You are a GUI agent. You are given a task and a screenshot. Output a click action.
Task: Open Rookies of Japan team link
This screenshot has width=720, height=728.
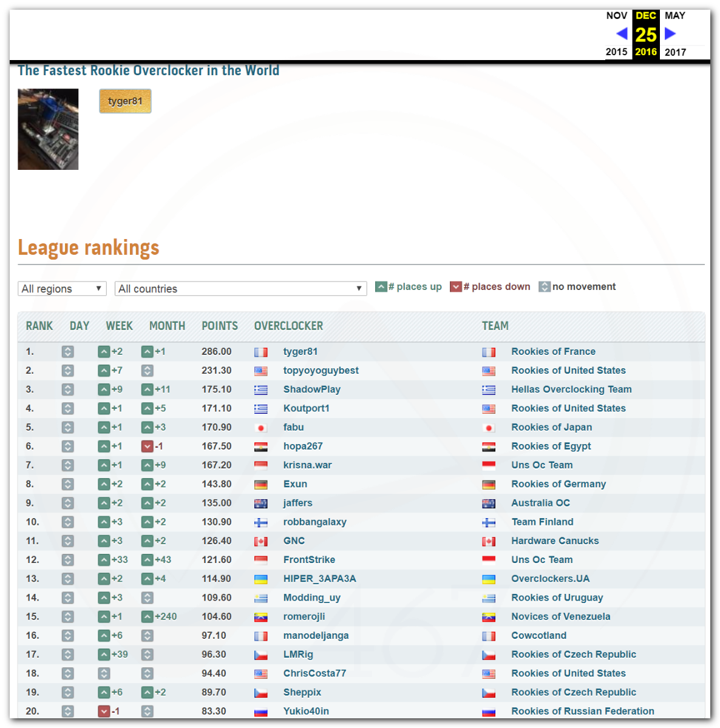[x=552, y=428]
